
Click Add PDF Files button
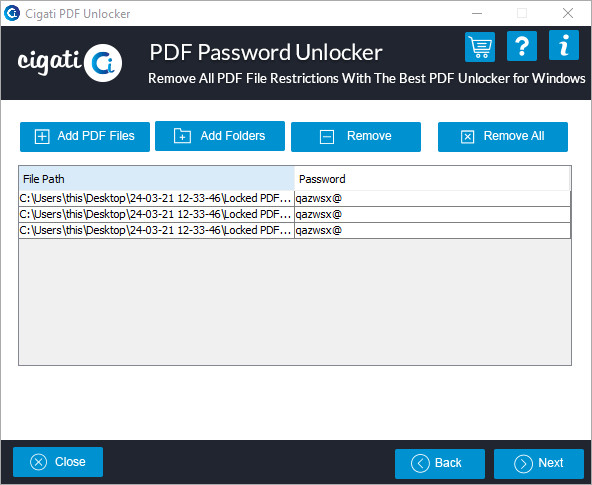pos(85,137)
